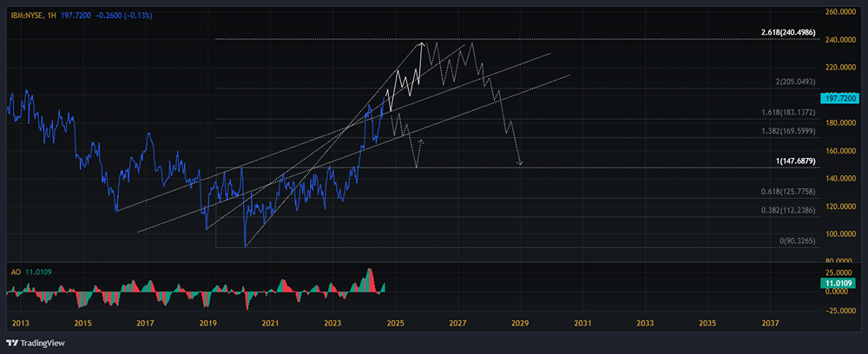The width and height of the screenshot is (868, 354).
Task: Select the 2.618(240.4986) Fibonacci level label
Action: tap(788, 33)
